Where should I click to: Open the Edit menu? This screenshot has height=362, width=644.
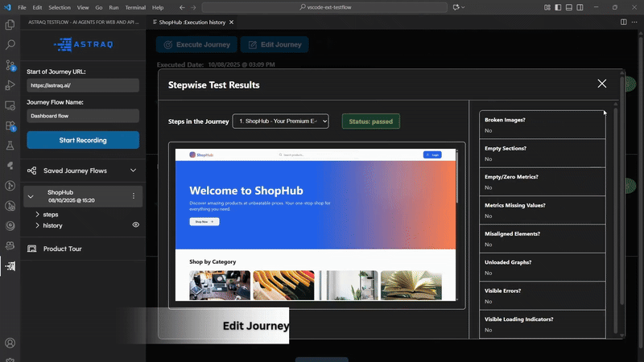click(37, 7)
